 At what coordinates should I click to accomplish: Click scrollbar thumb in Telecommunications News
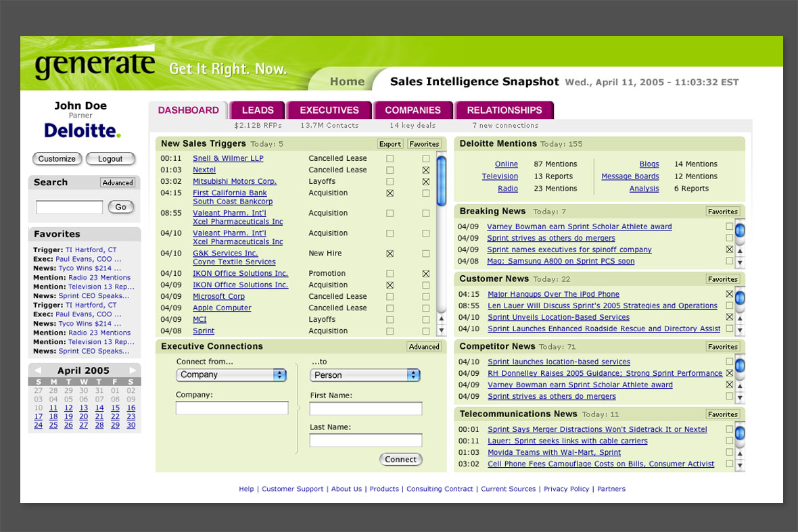tap(740, 433)
